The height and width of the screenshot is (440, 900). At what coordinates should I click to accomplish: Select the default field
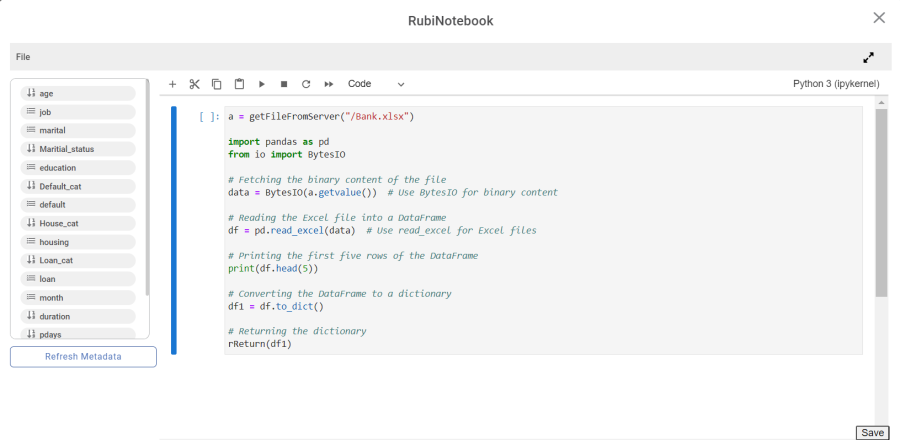tap(78, 205)
